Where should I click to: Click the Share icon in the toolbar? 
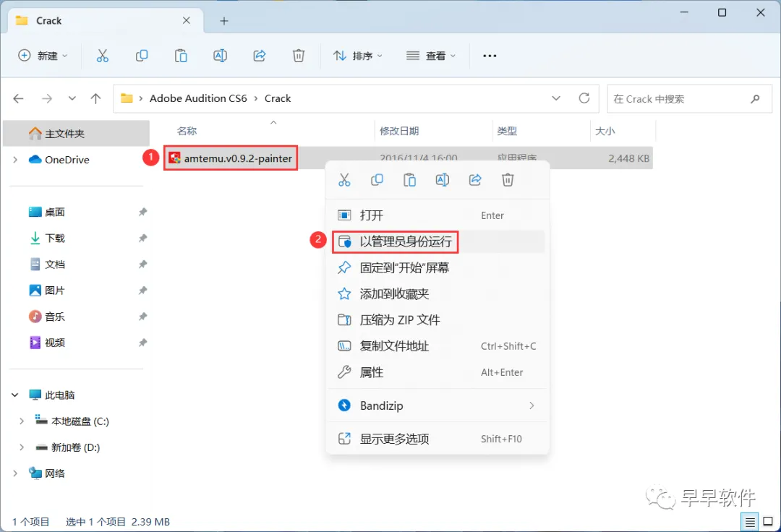coord(260,56)
